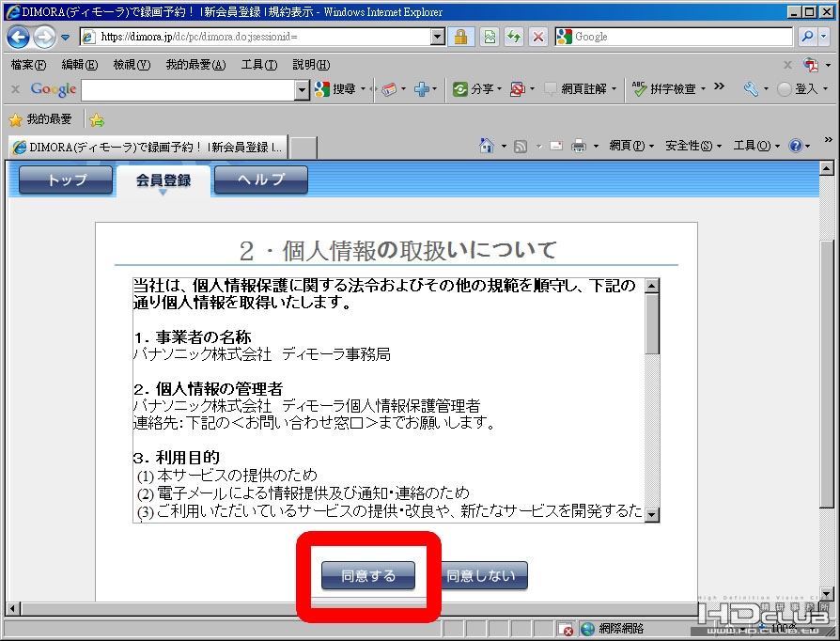This screenshot has width=840, height=641.
Task: Open Google Toolbar wrench settings
Action: point(751,89)
